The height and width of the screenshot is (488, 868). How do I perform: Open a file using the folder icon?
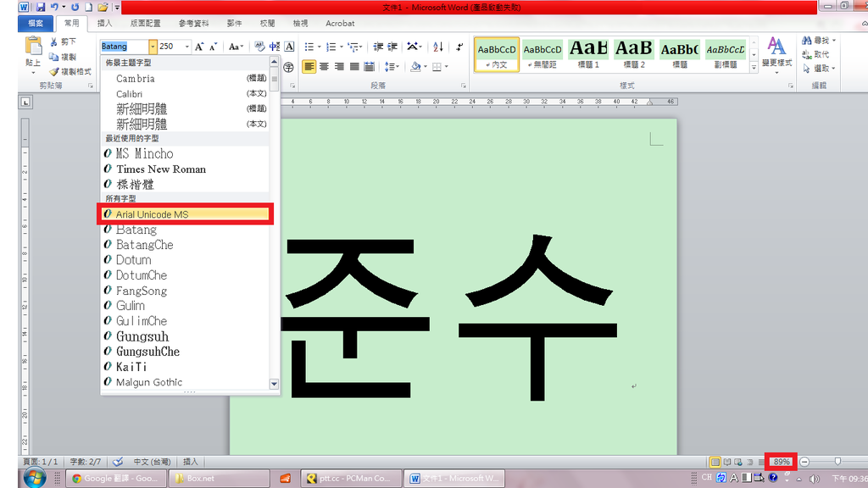(103, 7)
